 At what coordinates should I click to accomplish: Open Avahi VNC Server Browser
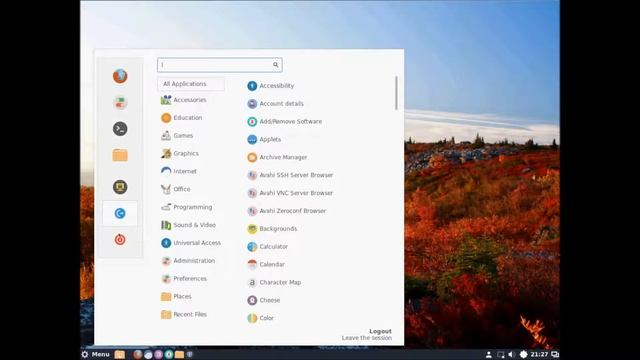tap(290, 193)
